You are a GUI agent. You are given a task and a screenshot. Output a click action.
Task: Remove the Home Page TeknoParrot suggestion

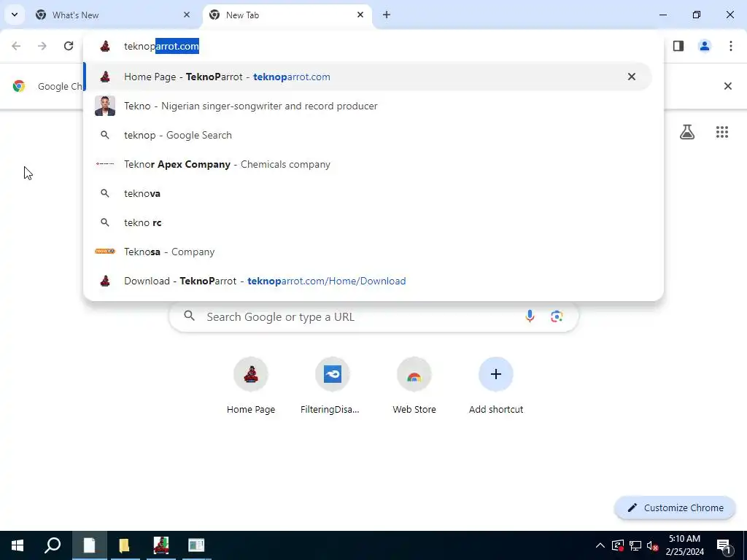tap(631, 77)
